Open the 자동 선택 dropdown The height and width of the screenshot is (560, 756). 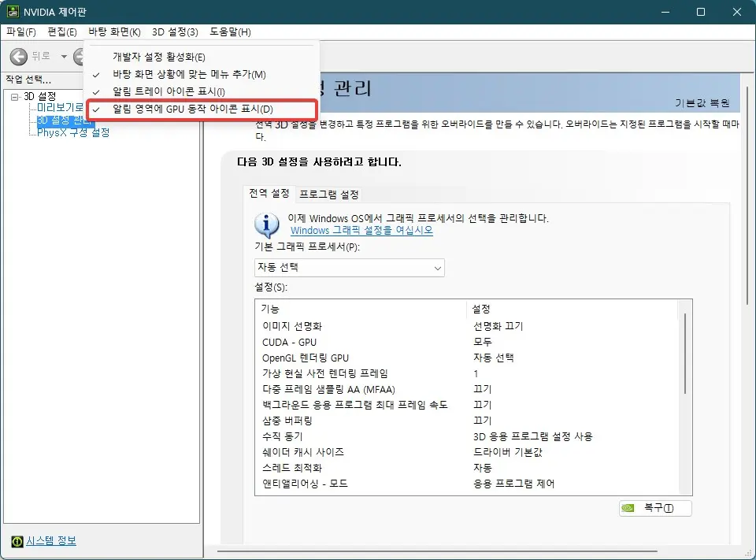(437, 268)
